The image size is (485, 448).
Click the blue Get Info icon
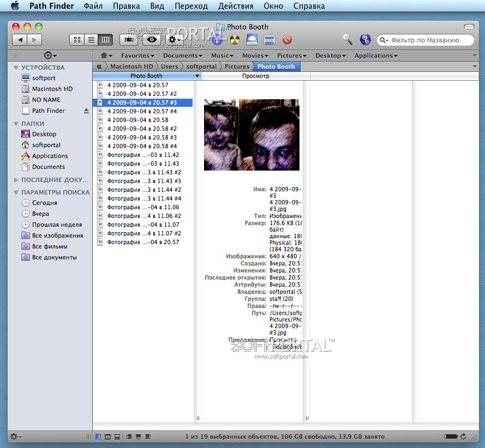pyautogui.click(x=218, y=40)
